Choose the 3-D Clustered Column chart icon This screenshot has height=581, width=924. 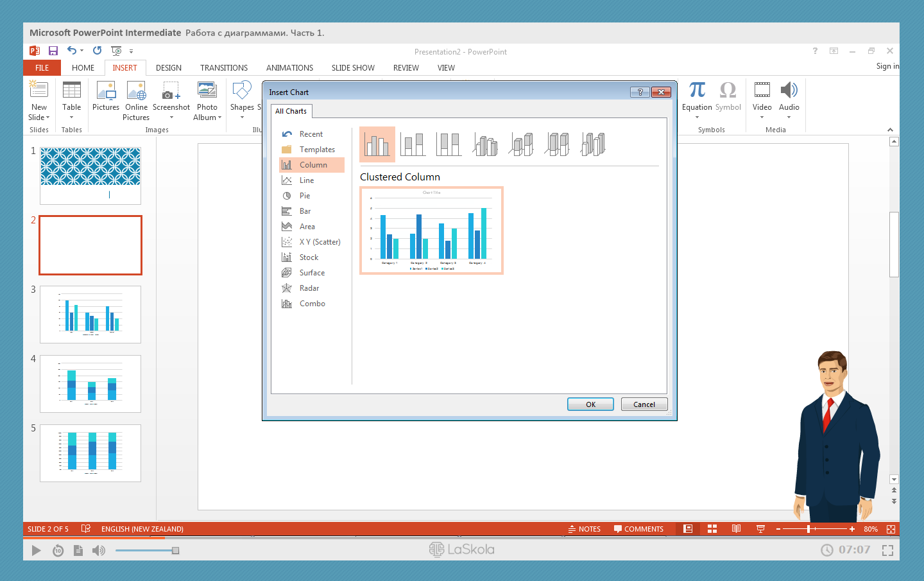(485, 144)
